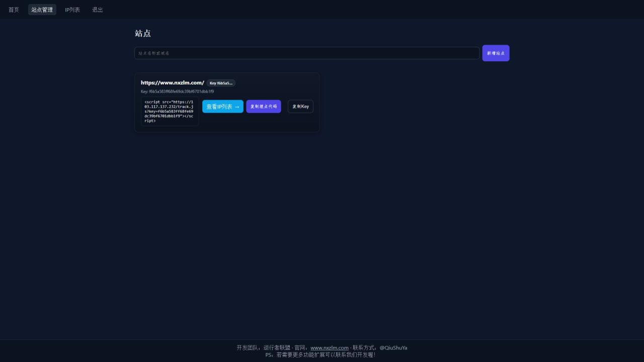Log out via 退出
This screenshot has height=362, width=644.
tap(98, 10)
